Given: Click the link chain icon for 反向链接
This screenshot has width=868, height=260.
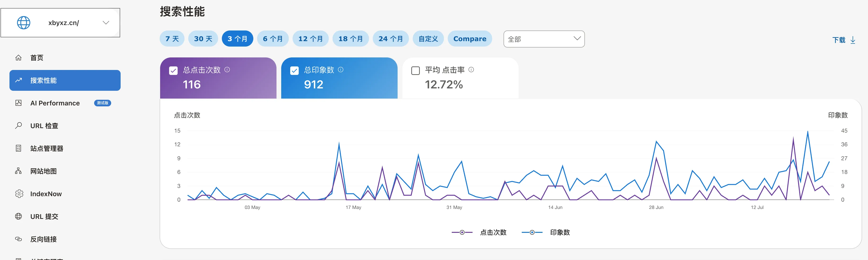Looking at the screenshot, I should tap(18, 239).
